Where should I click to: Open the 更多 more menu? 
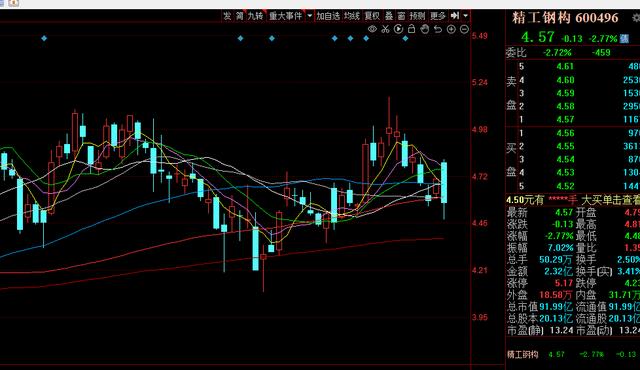pyautogui.click(x=438, y=16)
